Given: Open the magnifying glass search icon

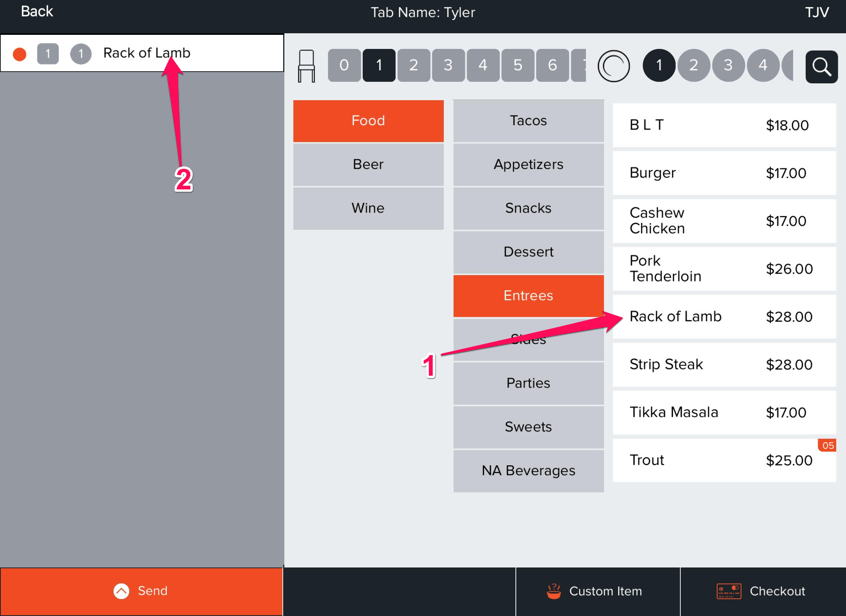Looking at the screenshot, I should click(821, 67).
